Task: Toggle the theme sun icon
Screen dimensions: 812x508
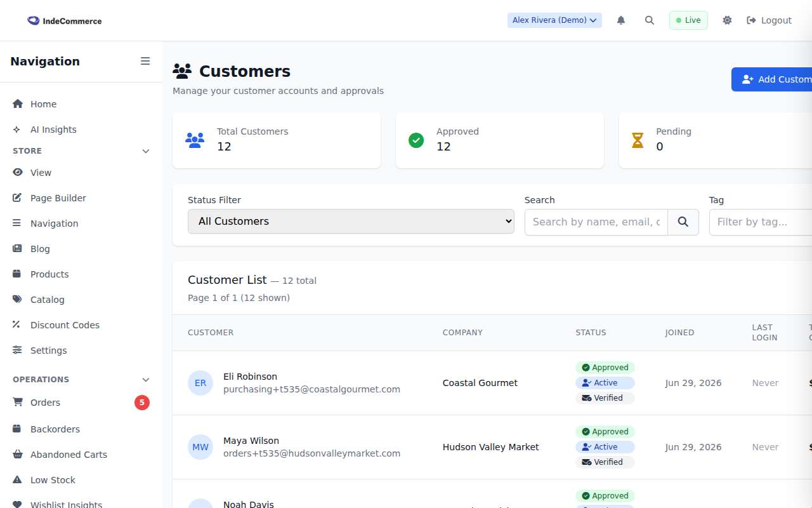Action: (x=727, y=20)
